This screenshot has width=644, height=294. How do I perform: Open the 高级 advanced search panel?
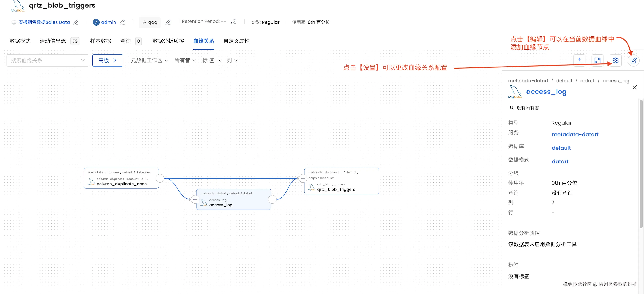pos(108,60)
